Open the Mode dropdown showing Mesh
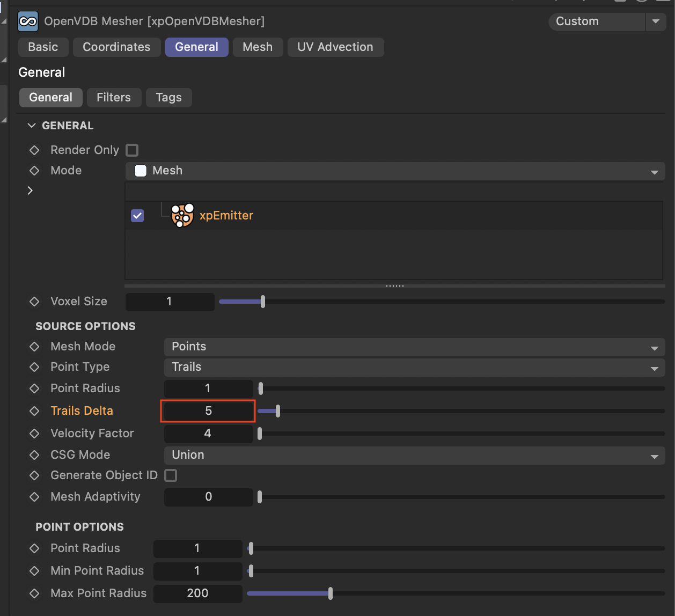 point(395,171)
